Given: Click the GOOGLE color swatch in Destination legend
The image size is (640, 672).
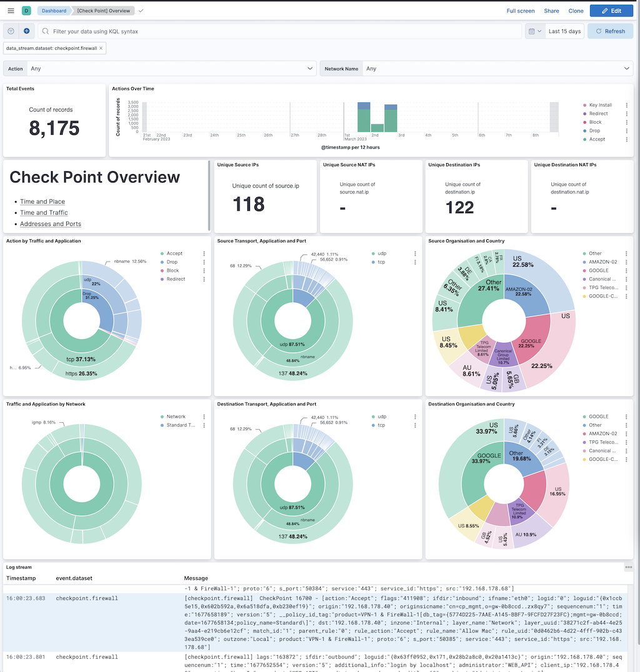Looking at the screenshot, I should coord(584,417).
